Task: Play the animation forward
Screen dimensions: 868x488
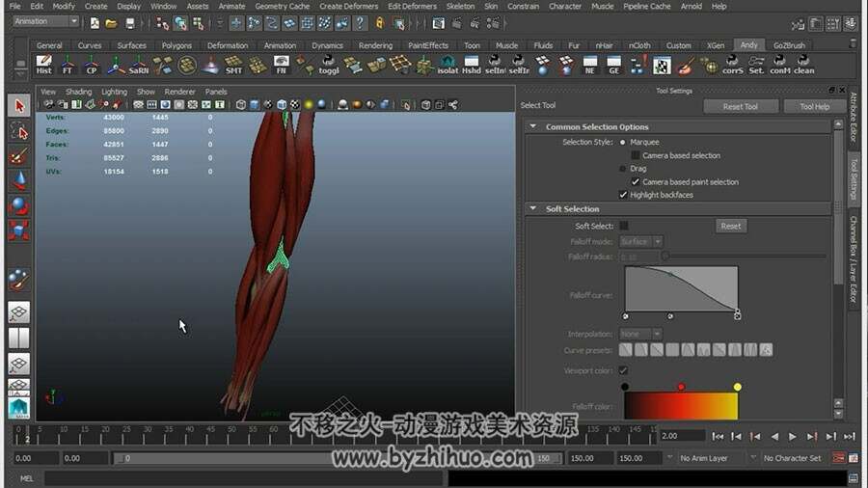Action: tap(792, 437)
